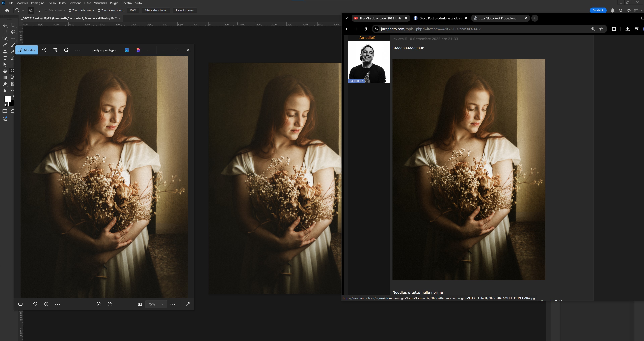Select the Lasso tool
This screenshot has height=341, width=644.
(x=13, y=32)
